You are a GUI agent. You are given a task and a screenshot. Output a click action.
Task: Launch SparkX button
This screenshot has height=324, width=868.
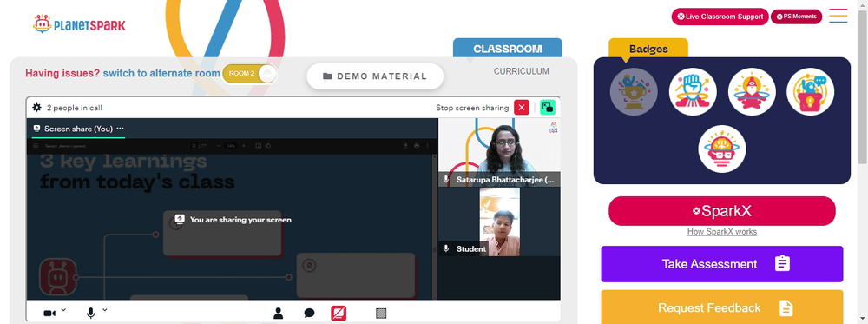click(x=722, y=211)
